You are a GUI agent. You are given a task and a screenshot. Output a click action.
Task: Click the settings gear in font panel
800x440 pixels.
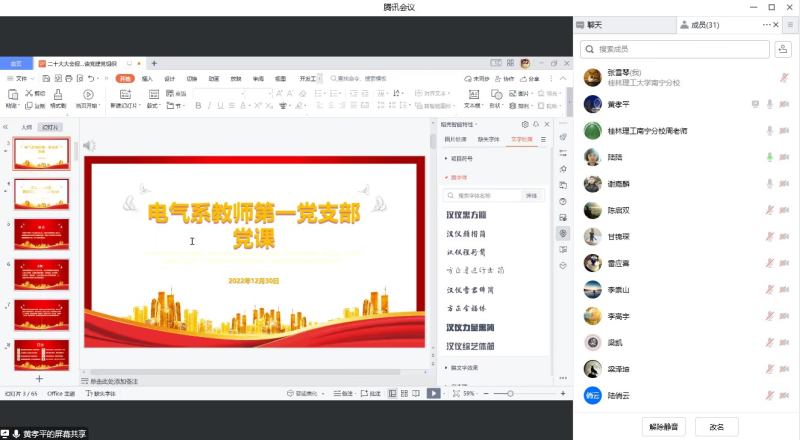click(525, 124)
